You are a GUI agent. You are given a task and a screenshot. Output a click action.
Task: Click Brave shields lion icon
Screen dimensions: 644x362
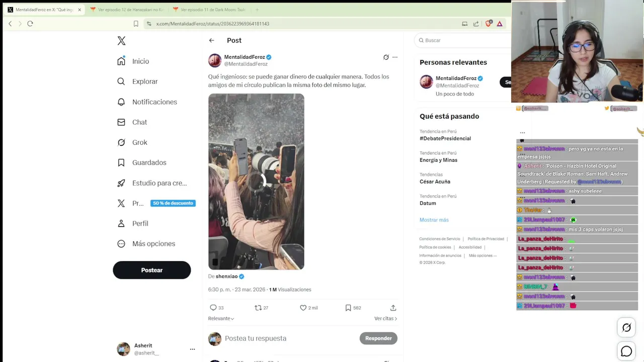click(x=488, y=24)
